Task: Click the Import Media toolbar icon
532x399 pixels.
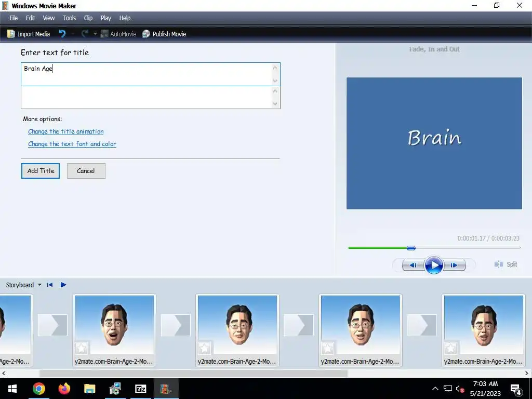Action: click(11, 34)
